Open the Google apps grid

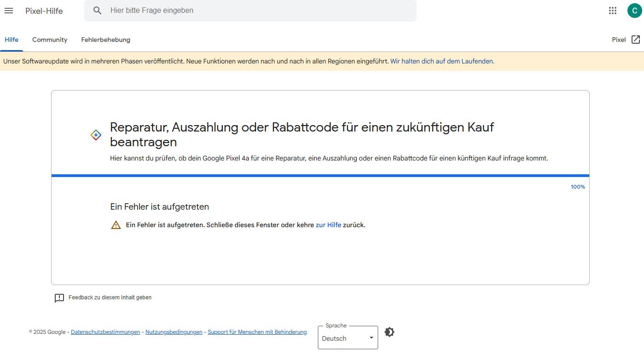(612, 11)
